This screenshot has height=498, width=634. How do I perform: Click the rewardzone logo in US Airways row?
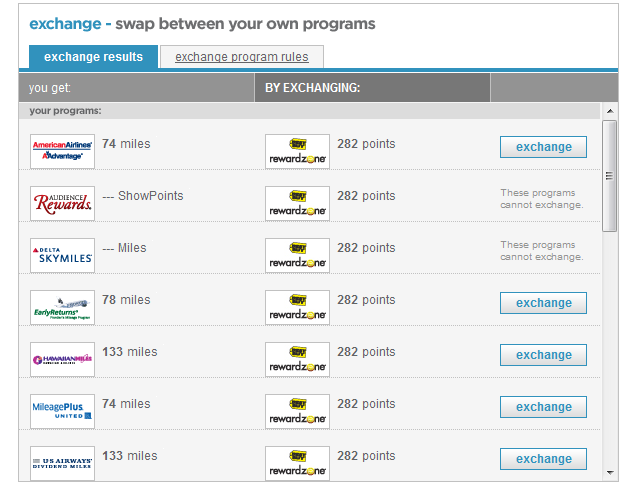click(x=297, y=463)
